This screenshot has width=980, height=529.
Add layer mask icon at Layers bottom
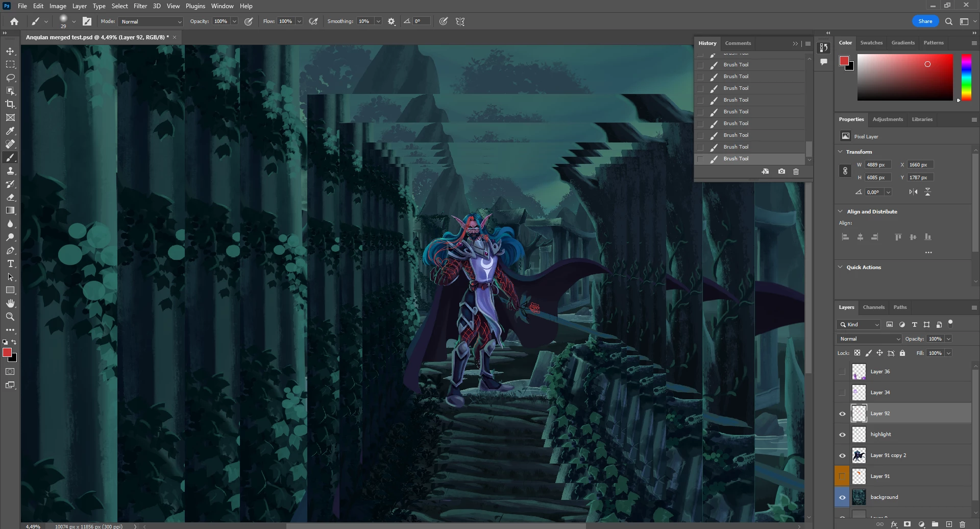907,524
